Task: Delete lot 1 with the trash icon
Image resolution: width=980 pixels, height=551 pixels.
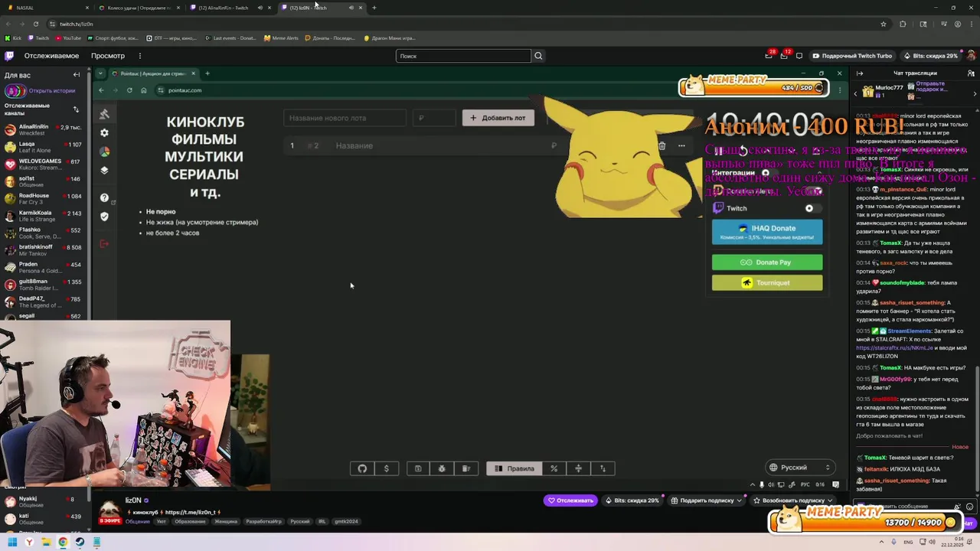Action: coord(661,145)
